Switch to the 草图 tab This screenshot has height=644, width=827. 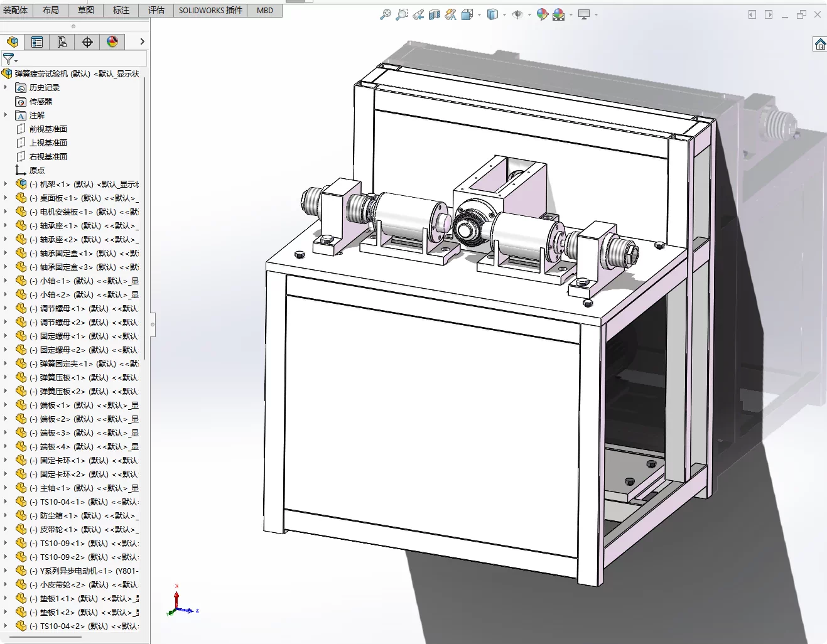pyautogui.click(x=86, y=10)
